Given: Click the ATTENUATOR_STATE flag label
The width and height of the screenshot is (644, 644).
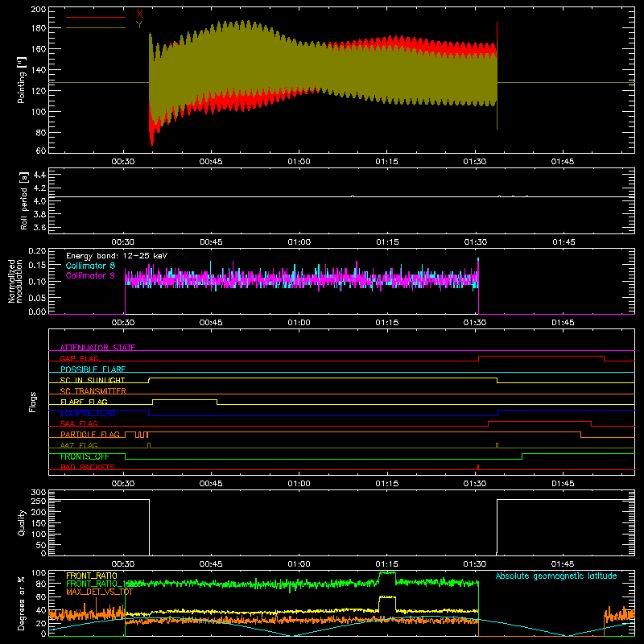Looking at the screenshot, I should [x=97, y=348].
